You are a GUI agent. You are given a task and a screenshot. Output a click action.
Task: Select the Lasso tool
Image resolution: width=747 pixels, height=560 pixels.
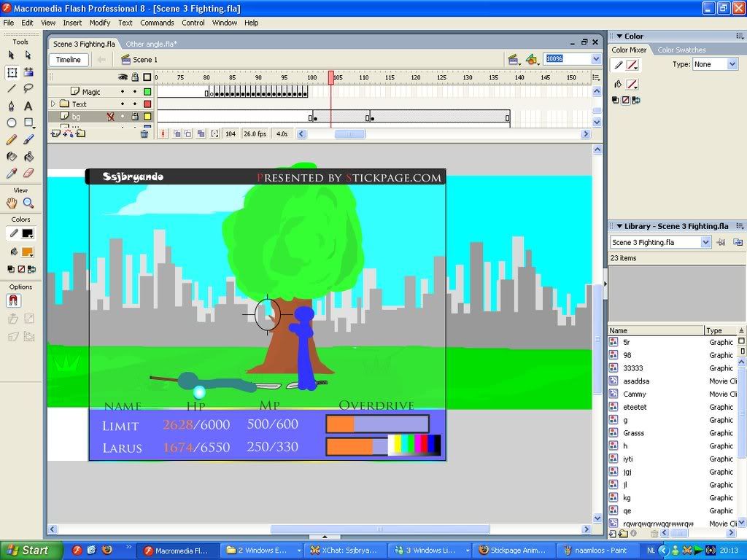click(28, 89)
